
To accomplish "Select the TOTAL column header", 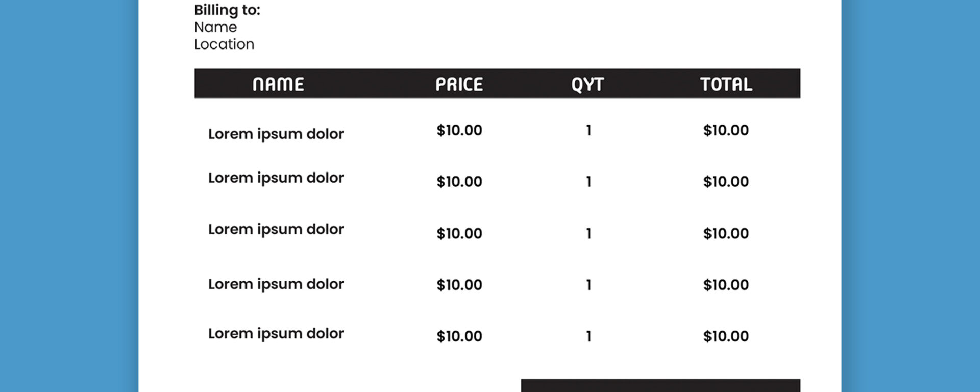I will [x=726, y=84].
